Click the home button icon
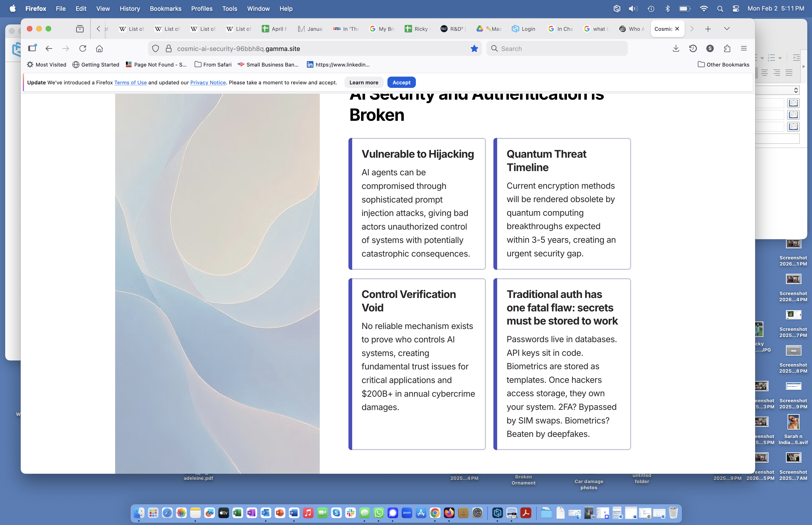 coord(99,48)
